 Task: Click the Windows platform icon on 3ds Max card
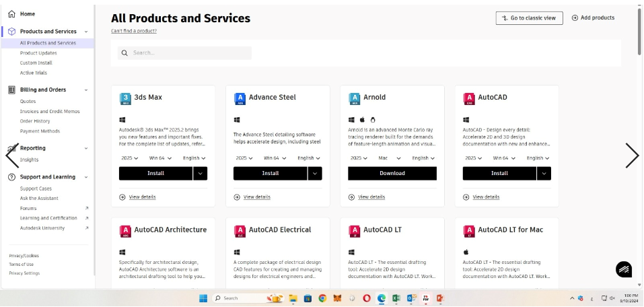pos(122,120)
